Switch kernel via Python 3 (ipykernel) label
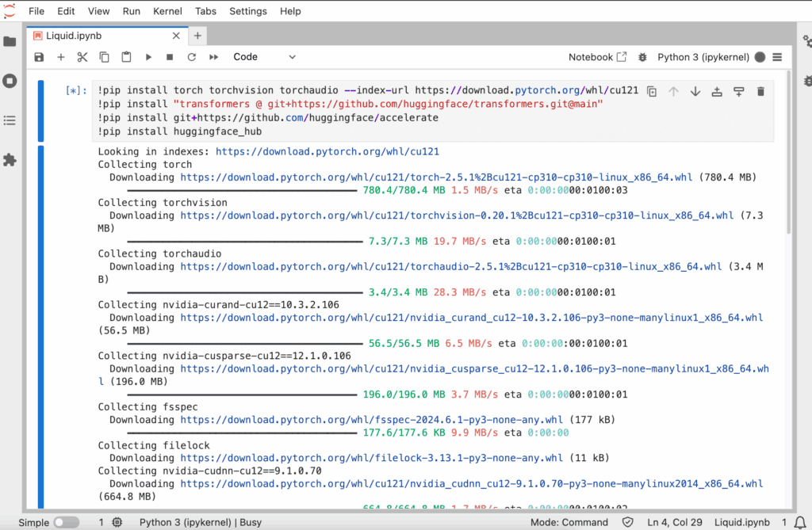The height and width of the screenshot is (530, 812). point(703,57)
